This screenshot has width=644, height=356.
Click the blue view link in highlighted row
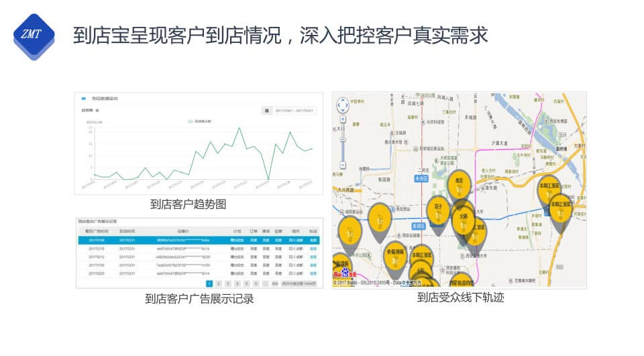pos(313,239)
